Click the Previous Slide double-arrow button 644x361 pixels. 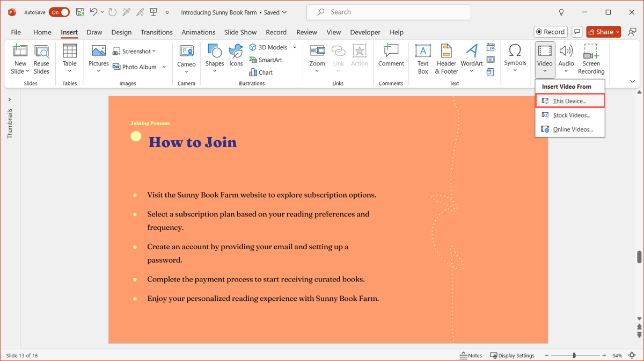point(639,327)
